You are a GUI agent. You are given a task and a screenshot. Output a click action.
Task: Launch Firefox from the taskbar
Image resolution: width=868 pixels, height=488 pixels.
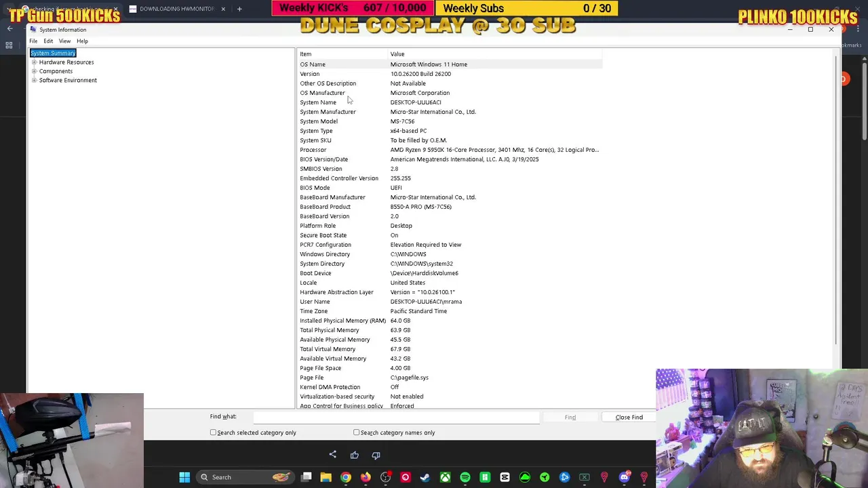[x=366, y=477]
